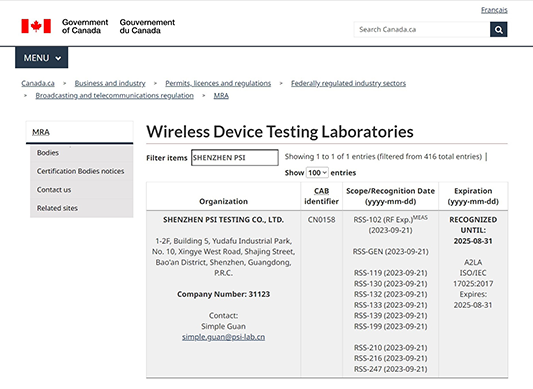Go to Business and industry breadcrumb
Viewport: 533px width, 389px height.
110,83
